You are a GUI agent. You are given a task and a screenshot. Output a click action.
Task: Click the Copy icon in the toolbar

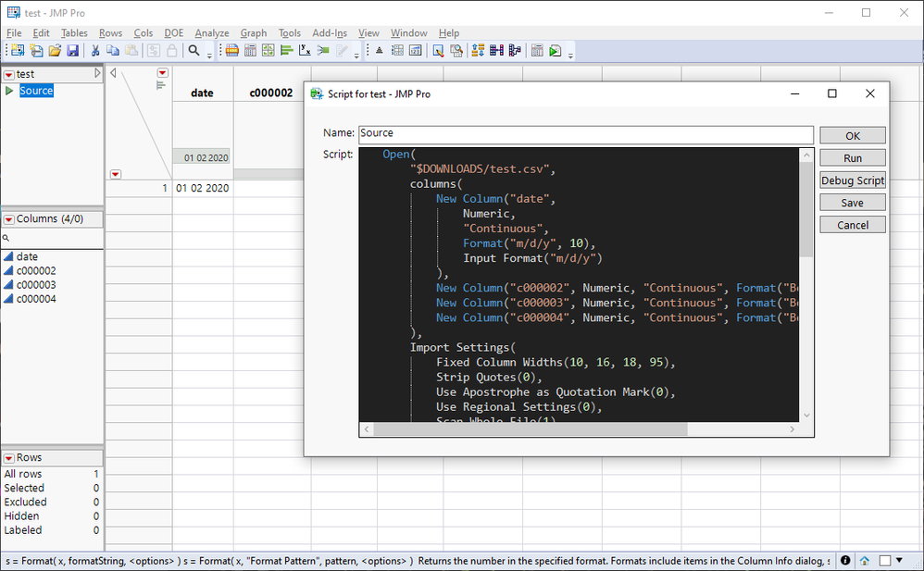[112, 51]
